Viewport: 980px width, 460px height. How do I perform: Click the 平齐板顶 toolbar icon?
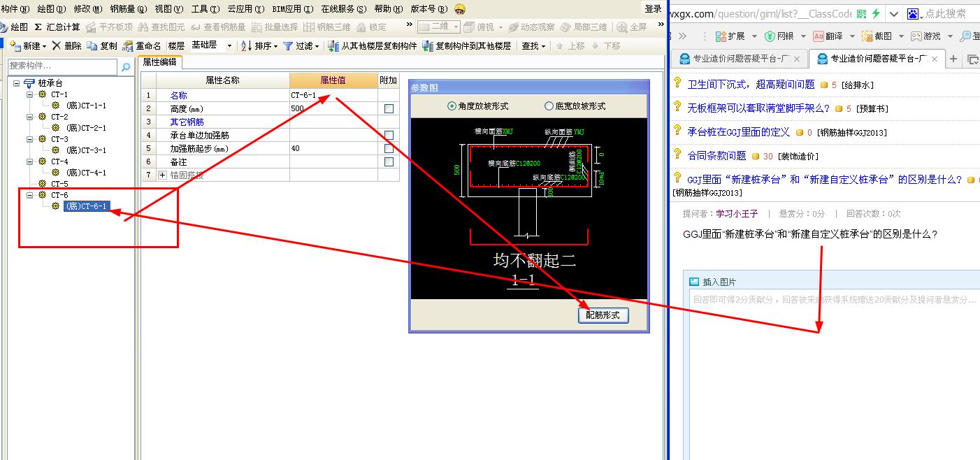click(x=91, y=27)
